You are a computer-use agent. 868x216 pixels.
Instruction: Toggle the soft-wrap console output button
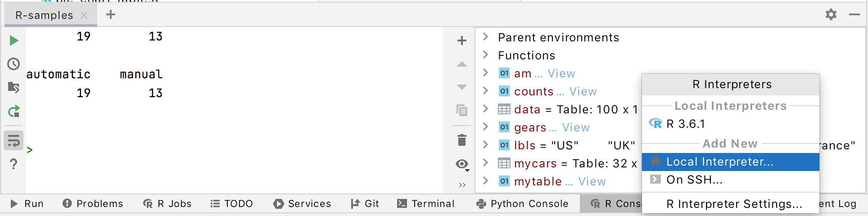click(14, 141)
